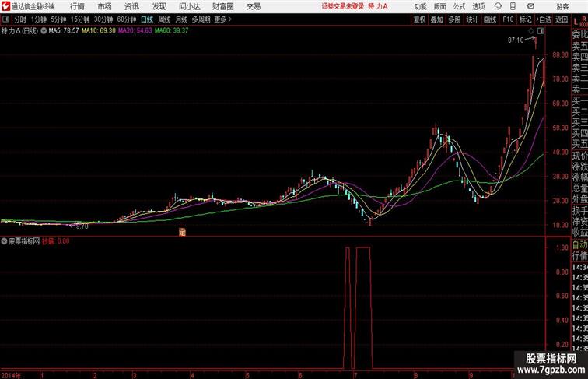Image resolution: width=588 pixels, height=379 pixels.
Task: Click the 复权 toolbar button
Action: pos(419,19)
